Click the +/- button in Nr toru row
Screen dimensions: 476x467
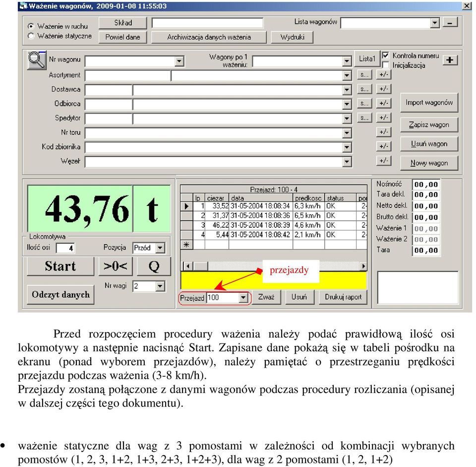coord(383,132)
